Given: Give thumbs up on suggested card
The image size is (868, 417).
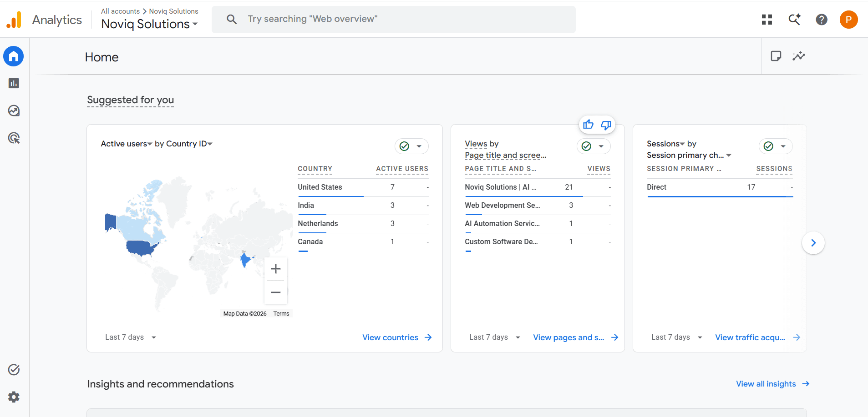Looking at the screenshot, I should 588,125.
